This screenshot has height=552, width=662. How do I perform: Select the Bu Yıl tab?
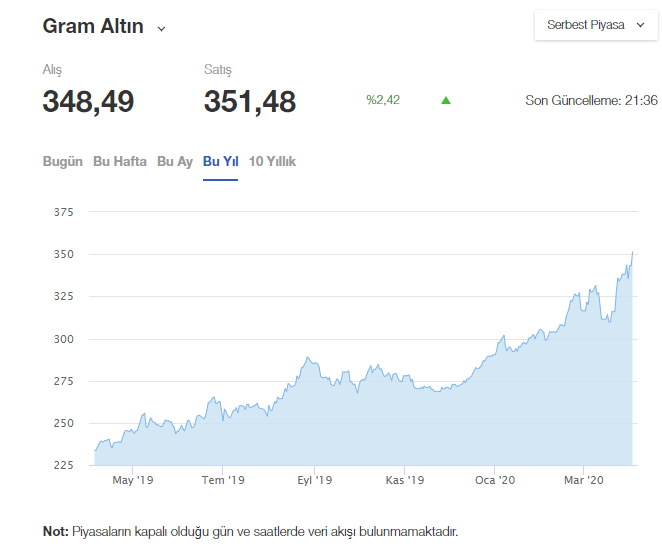(x=220, y=161)
